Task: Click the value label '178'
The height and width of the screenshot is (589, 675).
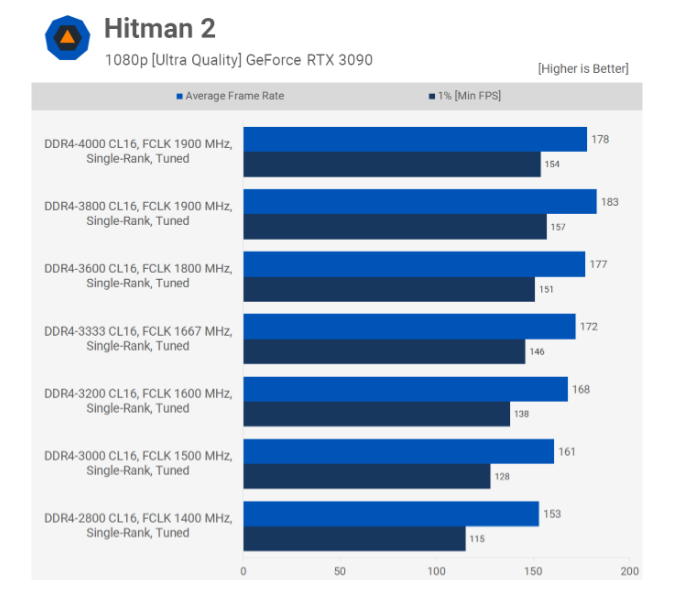Action: click(600, 140)
